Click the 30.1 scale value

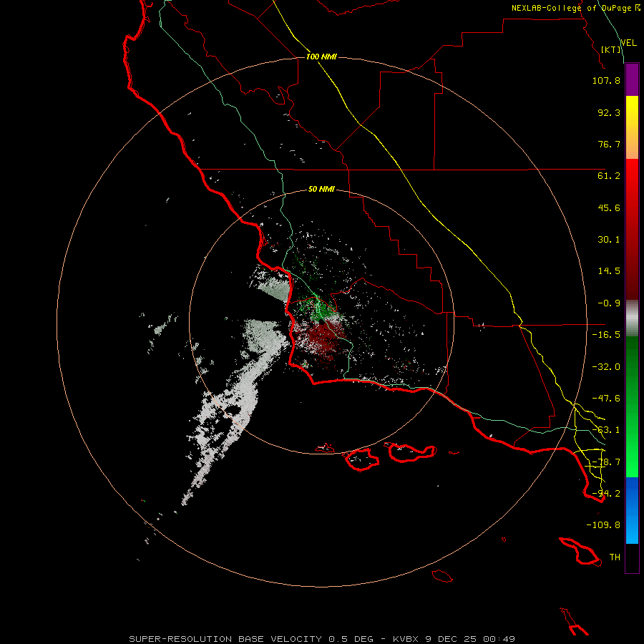[609, 240]
